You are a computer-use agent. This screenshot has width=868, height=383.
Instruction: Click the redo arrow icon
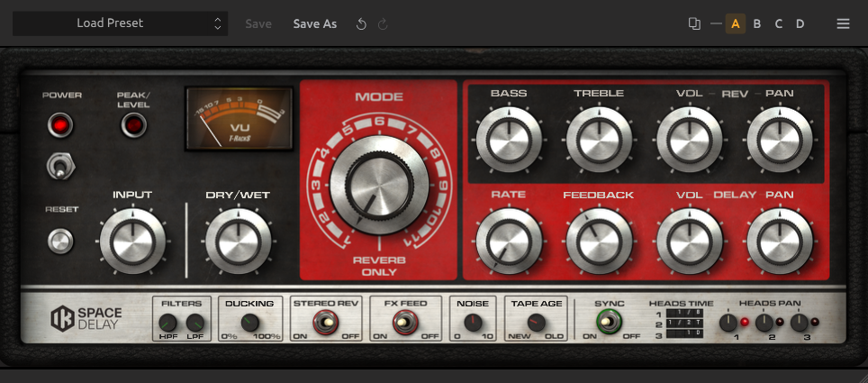click(383, 23)
